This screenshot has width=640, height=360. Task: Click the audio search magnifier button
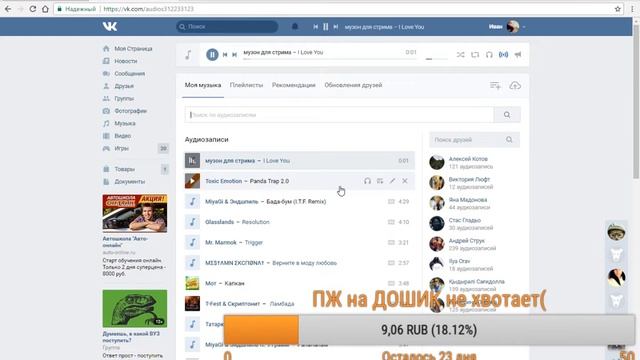(507, 115)
